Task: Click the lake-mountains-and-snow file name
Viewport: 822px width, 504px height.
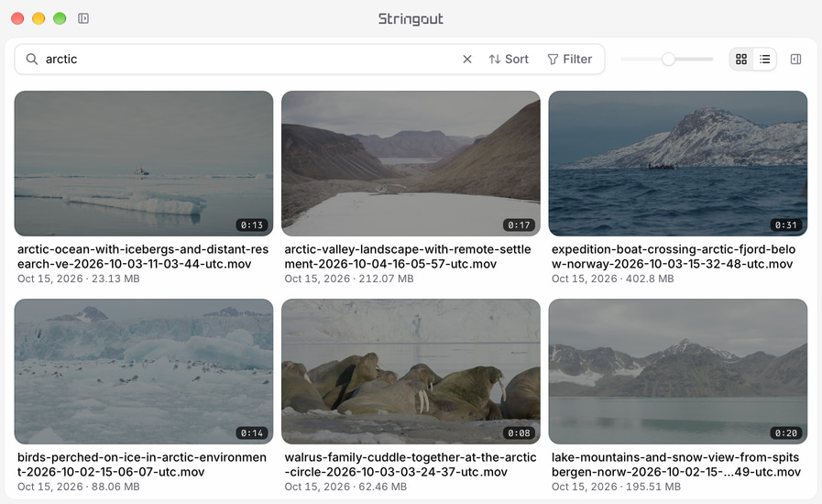Action: tap(675, 465)
